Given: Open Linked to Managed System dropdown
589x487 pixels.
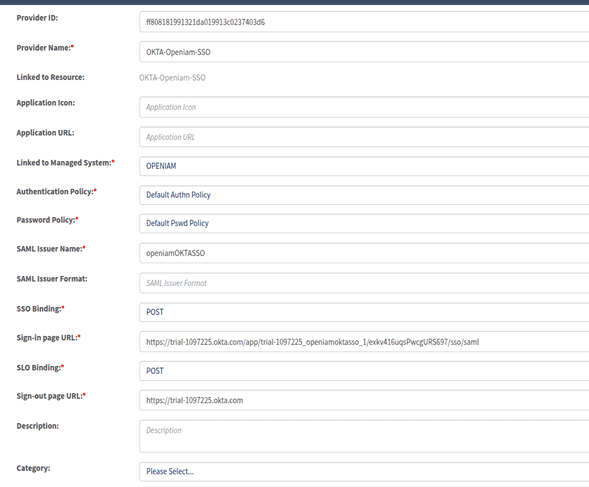Looking at the screenshot, I should click(364, 166).
